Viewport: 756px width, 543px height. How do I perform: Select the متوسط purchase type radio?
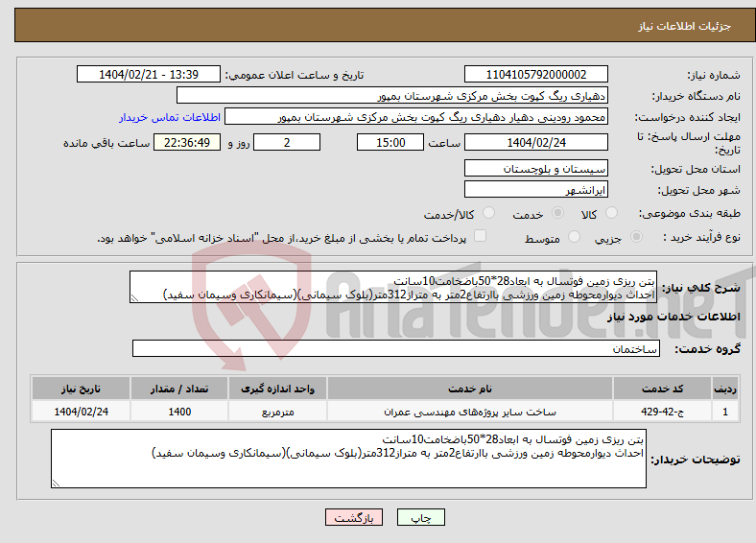(575, 237)
